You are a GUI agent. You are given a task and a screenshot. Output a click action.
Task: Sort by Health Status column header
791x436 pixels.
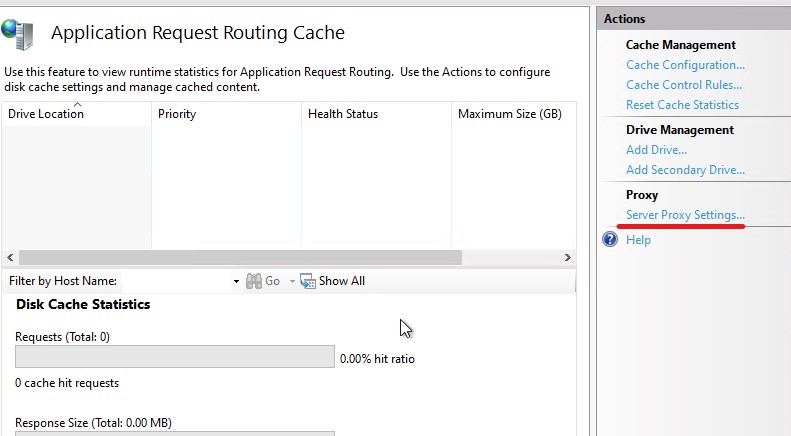coord(376,114)
